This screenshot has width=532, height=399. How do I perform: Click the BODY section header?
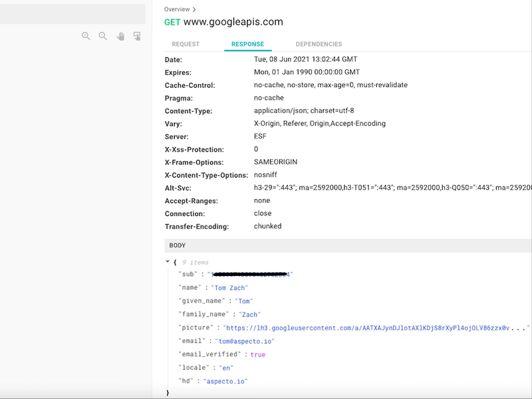348,245
